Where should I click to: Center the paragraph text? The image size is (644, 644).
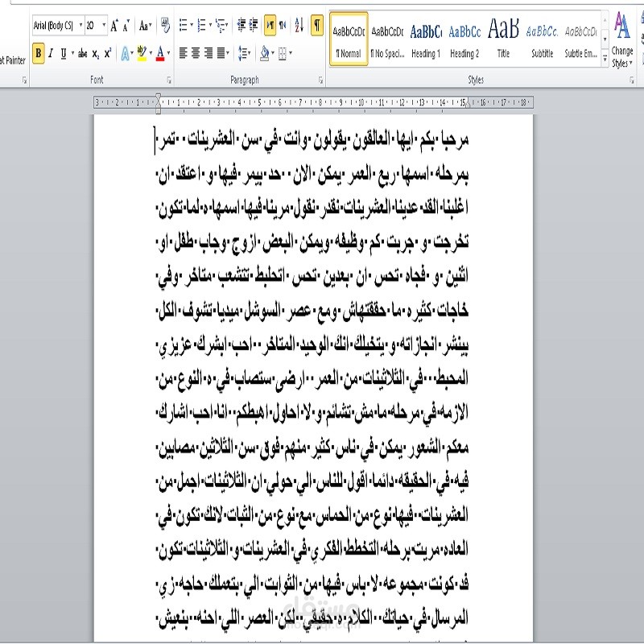tap(196, 53)
